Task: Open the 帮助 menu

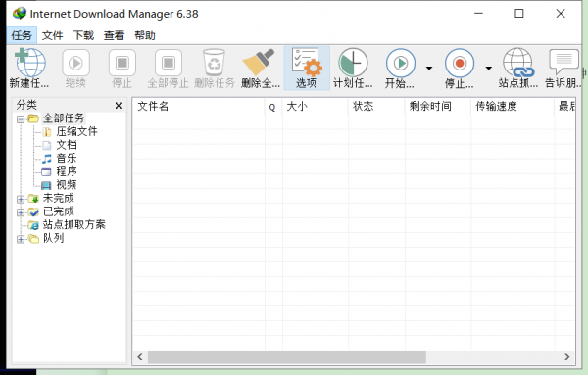Action: [145, 35]
